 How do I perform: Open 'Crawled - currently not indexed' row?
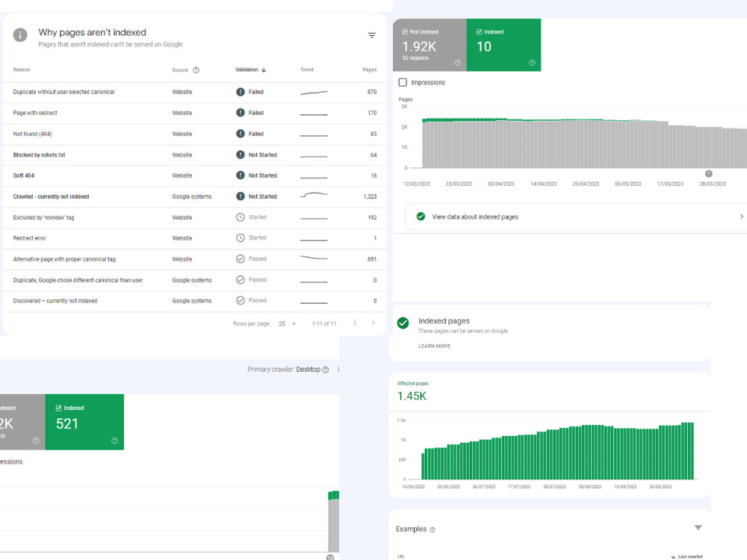point(194,196)
